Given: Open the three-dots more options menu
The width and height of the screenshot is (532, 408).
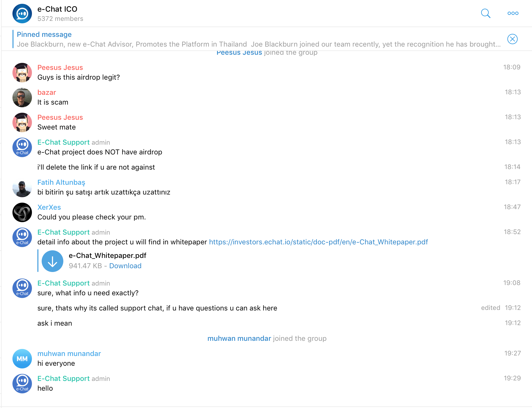Looking at the screenshot, I should click(x=513, y=13).
